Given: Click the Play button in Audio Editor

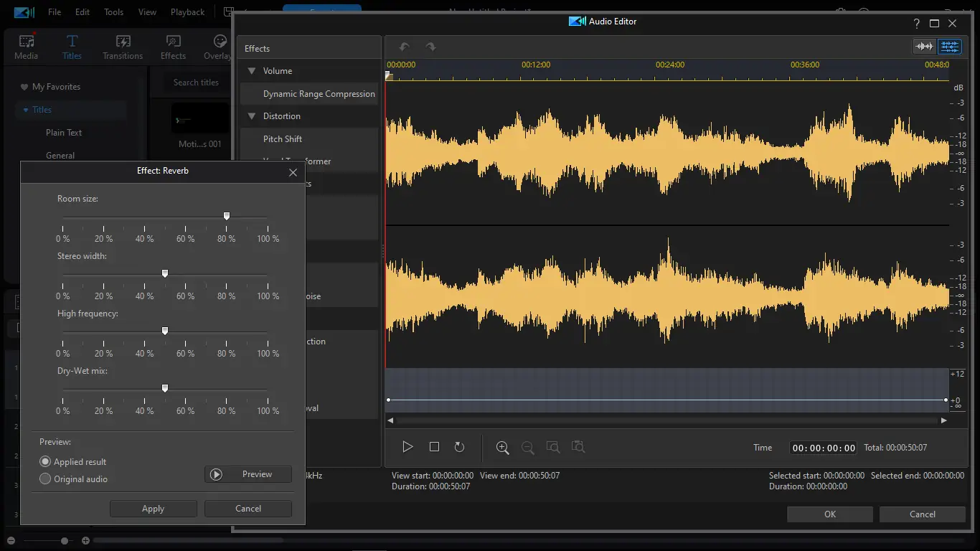Looking at the screenshot, I should tap(407, 447).
